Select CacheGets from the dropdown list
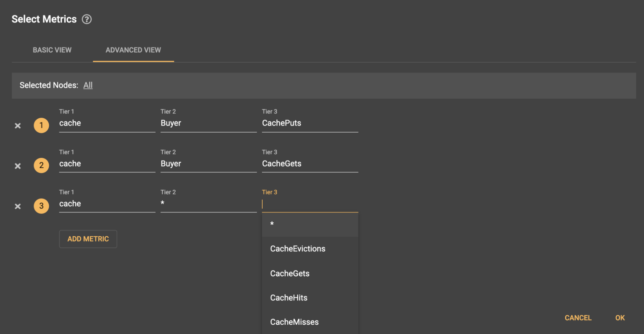This screenshot has height=334, width=644. pyautogui.click(x=310, y=273)
